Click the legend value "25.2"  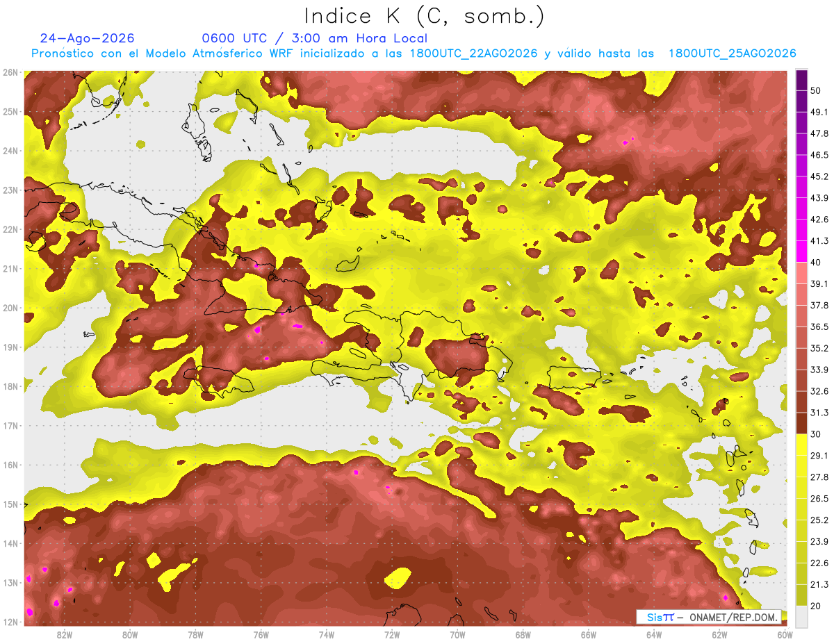pos(819,520)
